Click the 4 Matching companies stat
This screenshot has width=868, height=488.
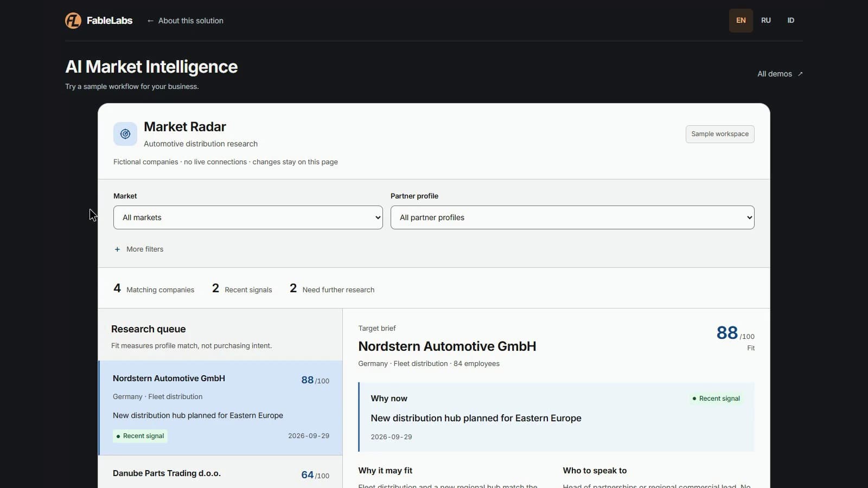(154, 289)
